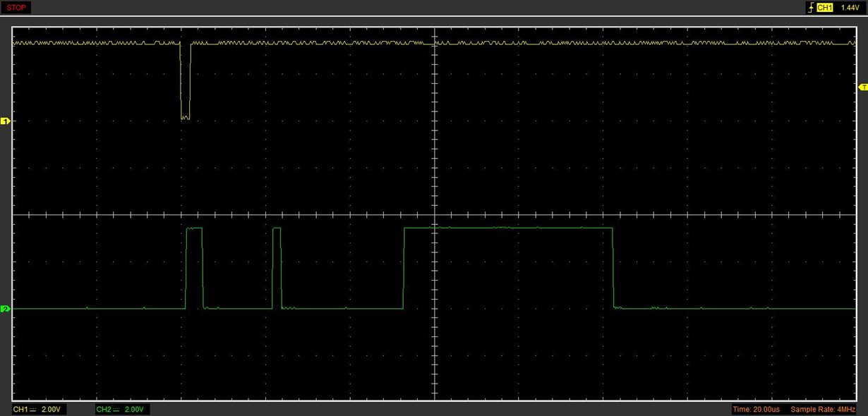Click the CH2 2.00V scale readout
Image resolution: width=868 pixels, height=416 pixels.
tap(122, 410)
